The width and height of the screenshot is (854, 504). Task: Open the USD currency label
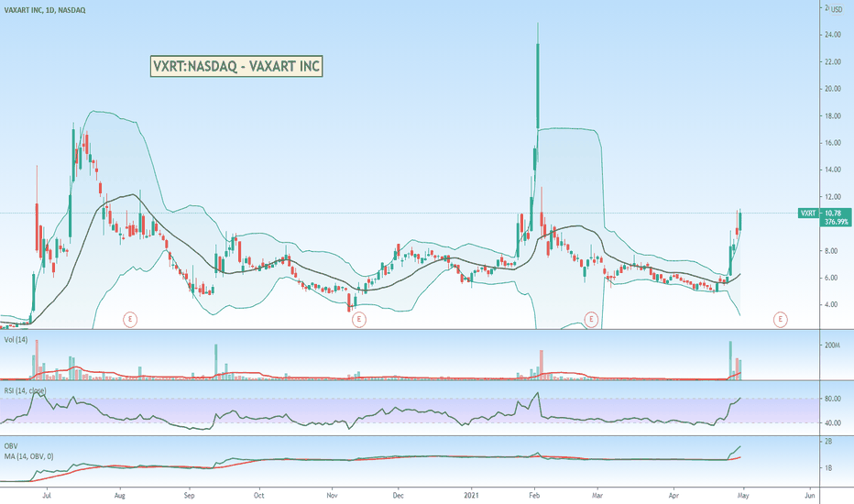coord(836,9)
